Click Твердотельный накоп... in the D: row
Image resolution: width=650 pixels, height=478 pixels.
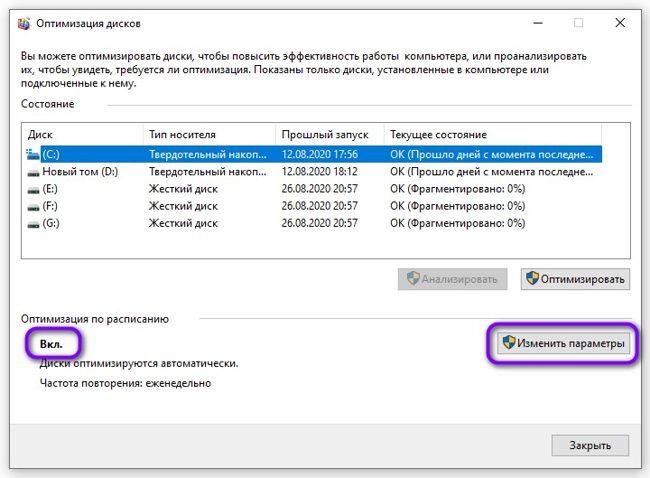click(208, 172)
